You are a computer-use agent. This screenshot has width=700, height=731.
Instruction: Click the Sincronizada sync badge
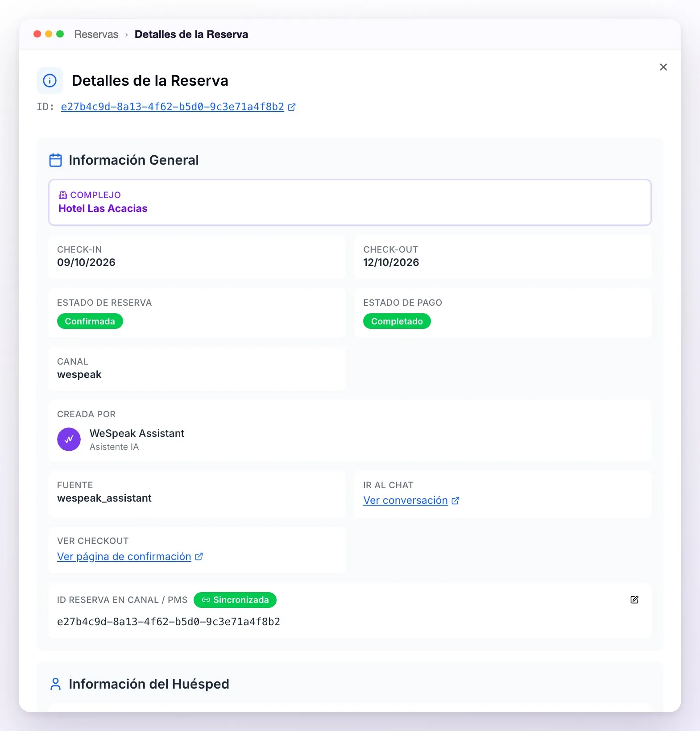click(235, 600)
